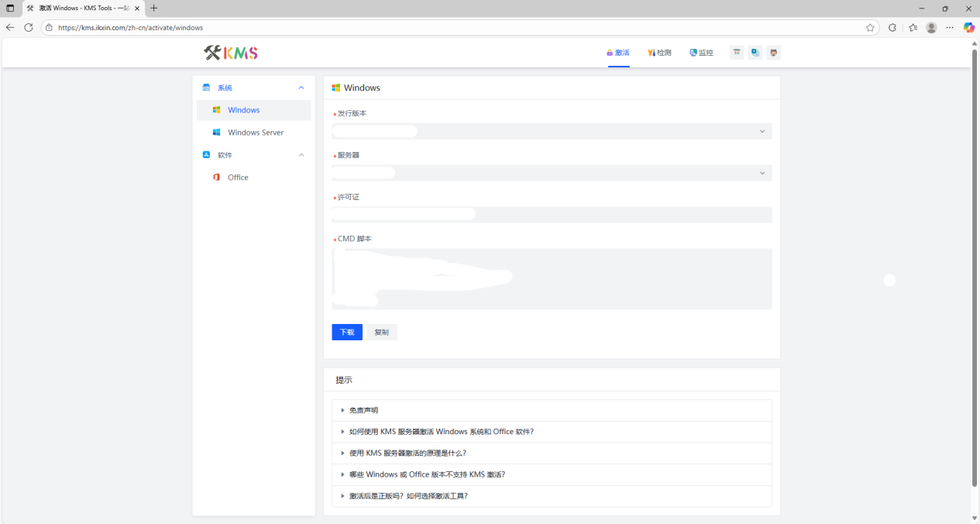Collapse the 软件 sidebar group
Screen dimensions: 980x524
(x=253, y=155)
